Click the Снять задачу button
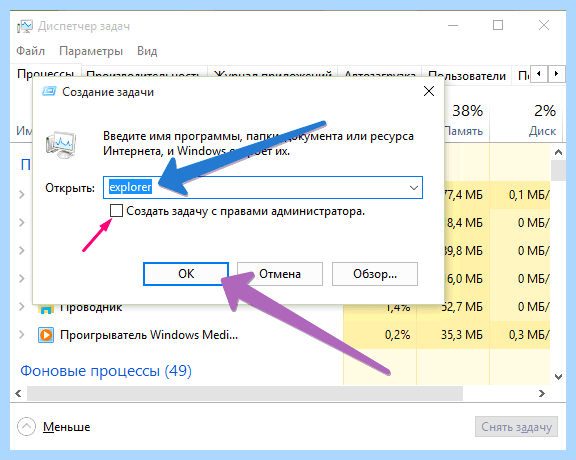This screenshot has height=460, width=576. point(516,427)
